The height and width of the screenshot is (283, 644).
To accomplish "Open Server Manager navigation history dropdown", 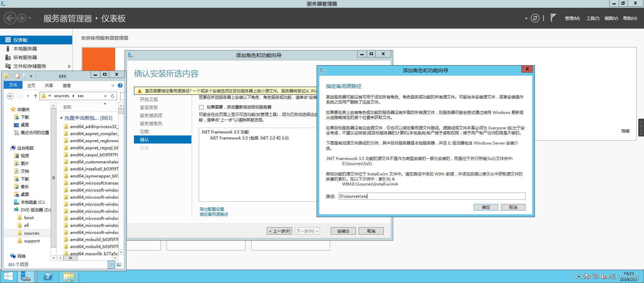I will pyautogui.click(x=30, y=18).
